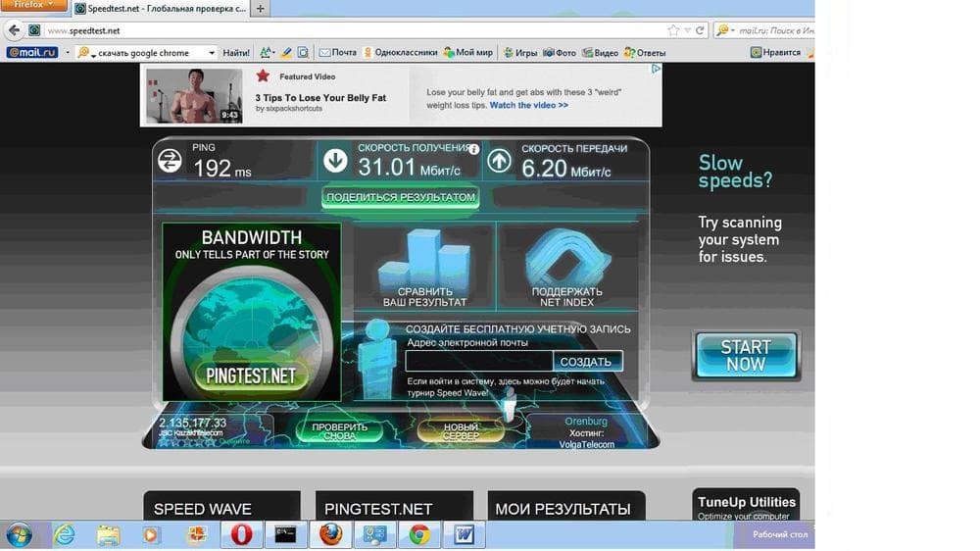This screenshot has height=551, width=980.
Task: Open Microsoft Word taskbar icon
Action: [464, 534]
